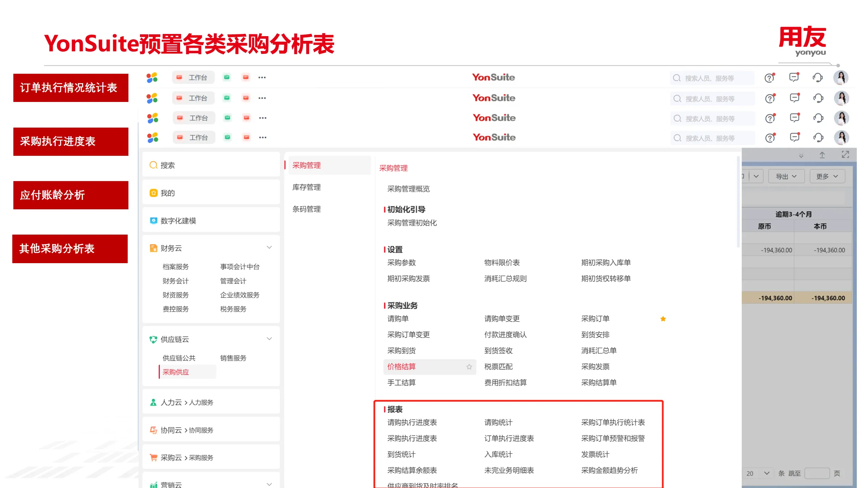Click the menu panel vertical scrollbar
Screen dimensions: 868x488
pos(738,202)
